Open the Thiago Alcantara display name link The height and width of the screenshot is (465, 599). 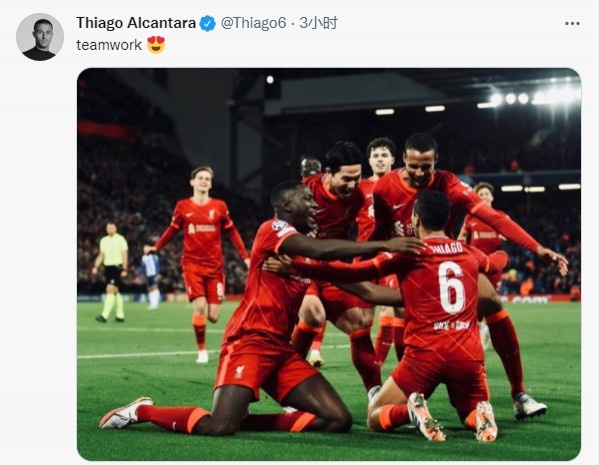136,23
